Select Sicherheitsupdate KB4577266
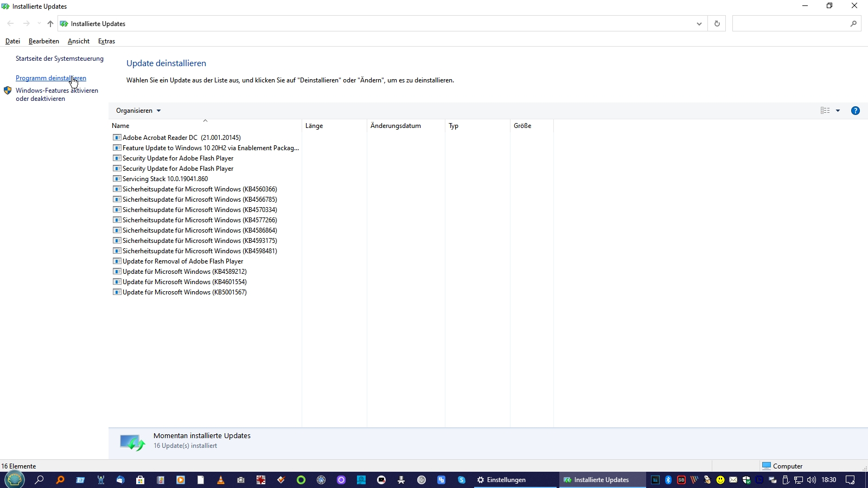Image resolution: width=868 pixels, height=488 pixels. click(x=195, y=220)
